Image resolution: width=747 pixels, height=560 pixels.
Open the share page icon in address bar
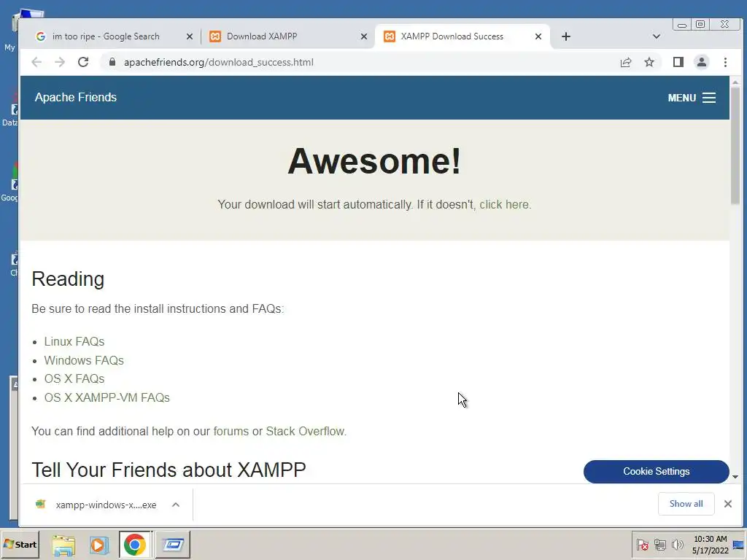click(x=626, y=63)
